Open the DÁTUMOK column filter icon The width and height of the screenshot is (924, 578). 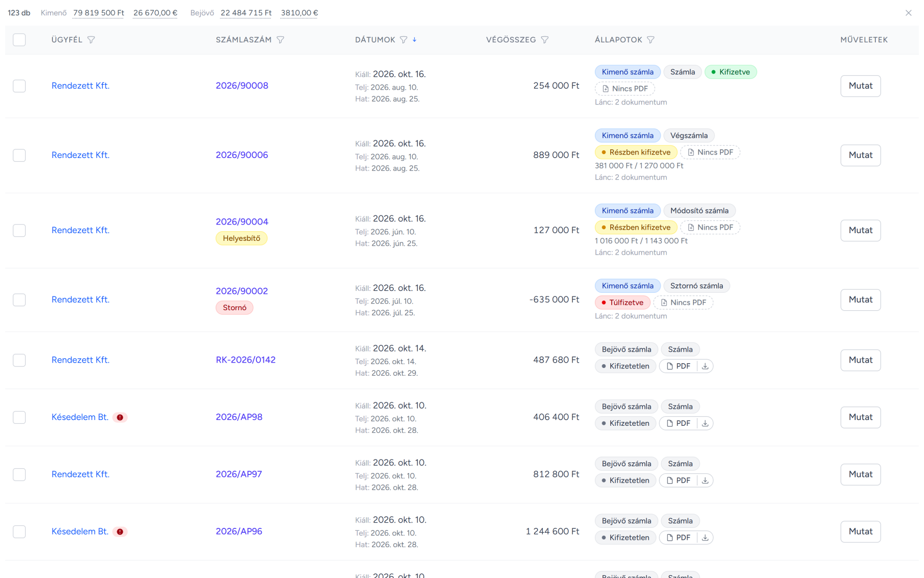point(404,40)
